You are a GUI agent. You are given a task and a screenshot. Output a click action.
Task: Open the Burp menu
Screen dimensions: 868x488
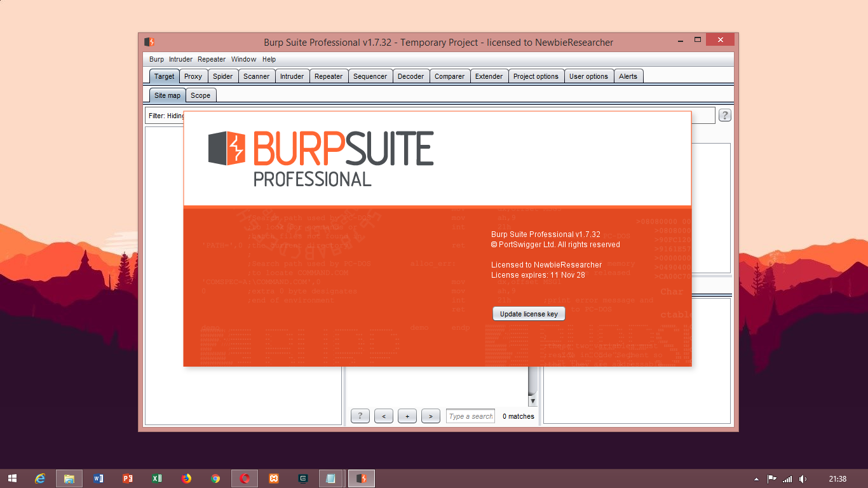coord(156,59)
